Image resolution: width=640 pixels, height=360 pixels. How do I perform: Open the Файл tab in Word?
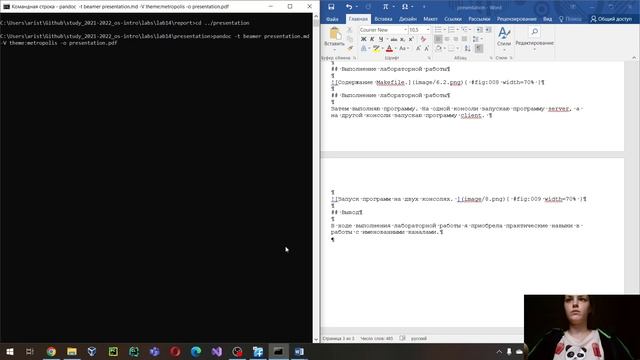pyautogui.click(x=332, y=19)
